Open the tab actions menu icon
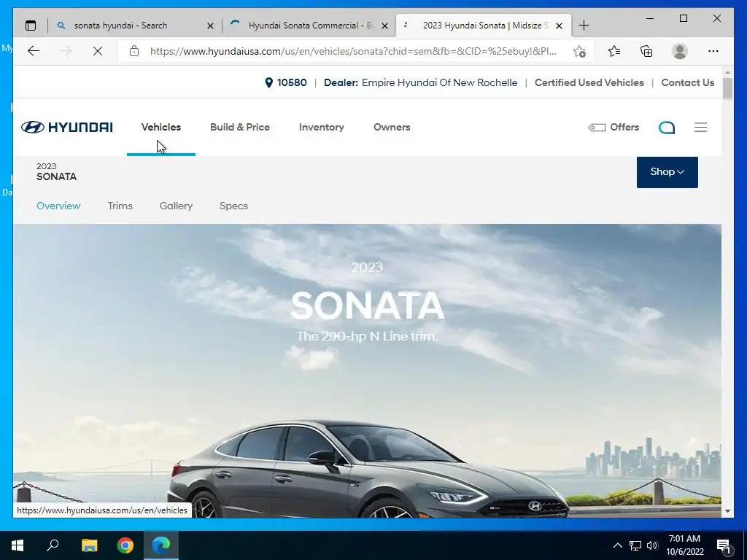Viewport: 747px width, 560px height. pyautogui.click(x=31, y=26)
